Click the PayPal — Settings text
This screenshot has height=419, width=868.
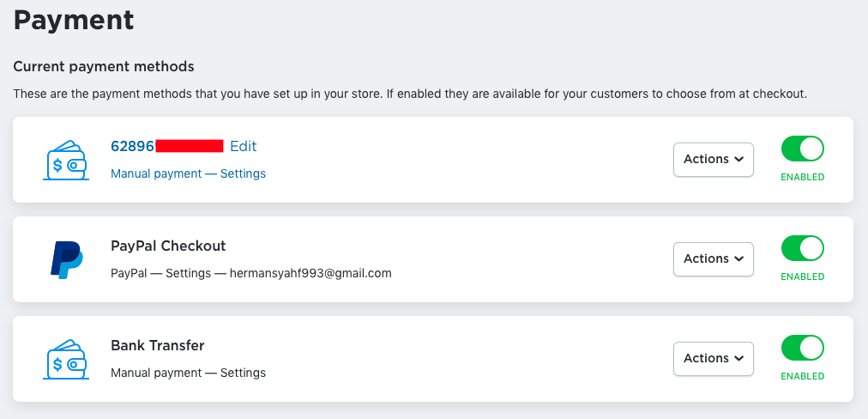[162, 273]
